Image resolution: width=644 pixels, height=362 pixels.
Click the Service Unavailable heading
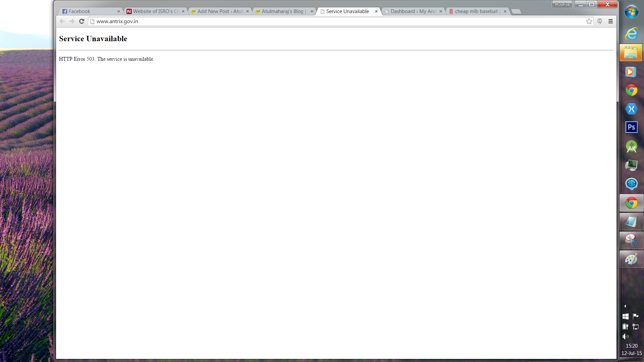pyautogui.click(x=93, y=39)
